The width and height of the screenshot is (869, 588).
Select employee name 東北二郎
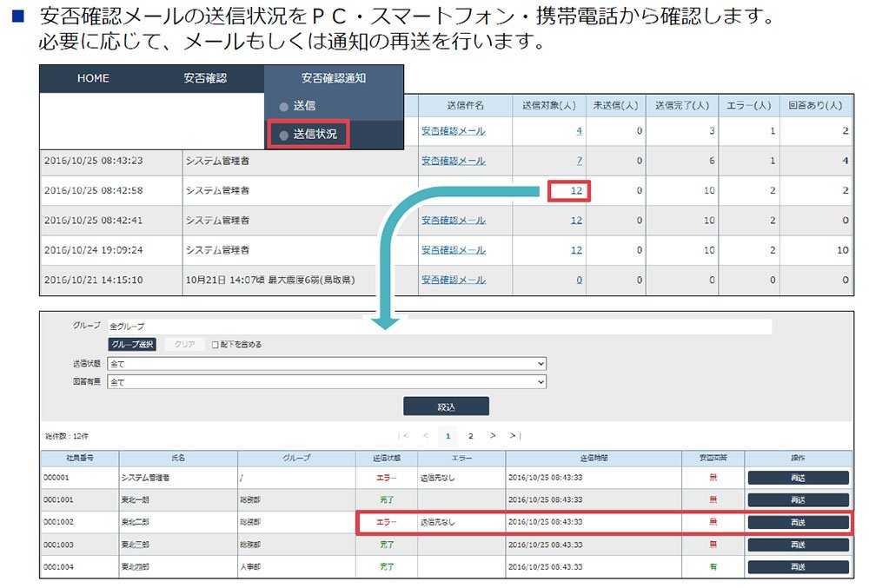(x=136, y=522)
